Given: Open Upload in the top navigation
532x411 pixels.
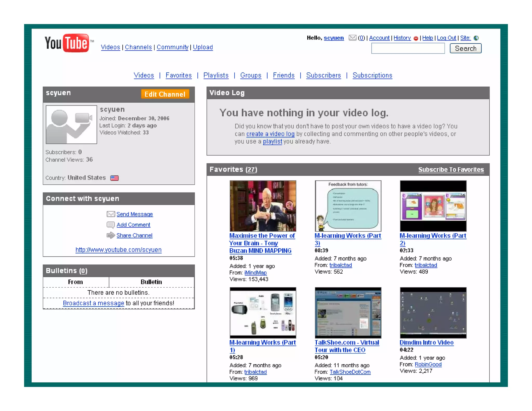Looking at the screenshot, I should coord(203,47).
